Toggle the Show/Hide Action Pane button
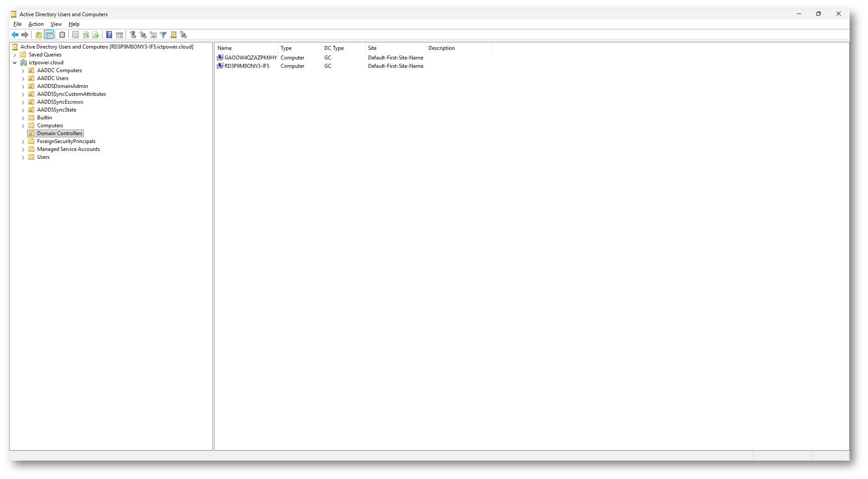This screenshot has height=479, width=868. [x=119, y=35]
